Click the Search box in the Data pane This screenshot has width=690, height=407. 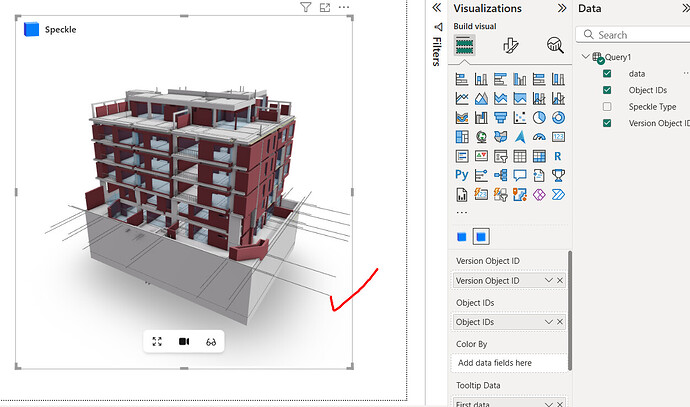pos(633,35)
